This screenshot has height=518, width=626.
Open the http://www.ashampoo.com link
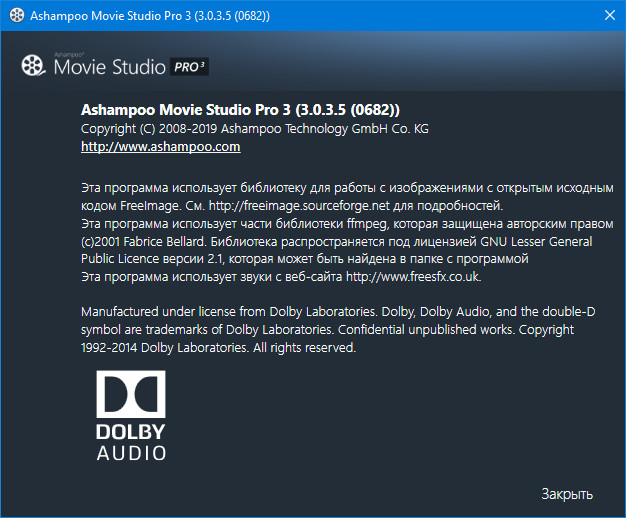pyautogui.click(x=160, y=147)
